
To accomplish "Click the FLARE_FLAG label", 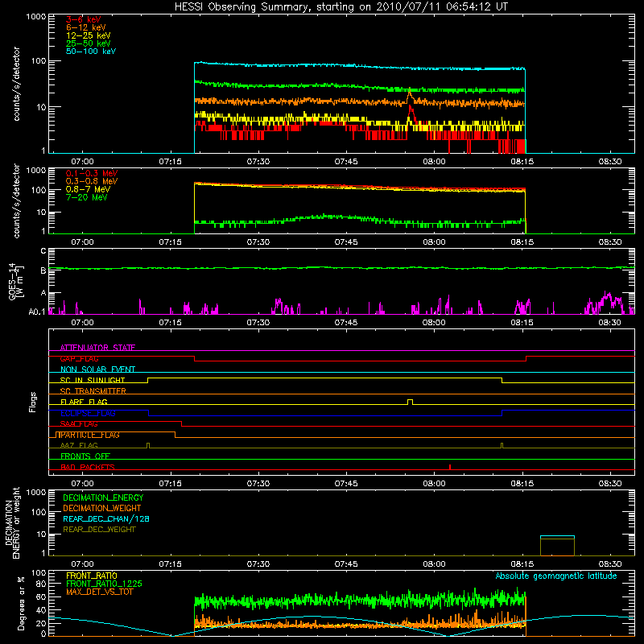I will 84,402.
